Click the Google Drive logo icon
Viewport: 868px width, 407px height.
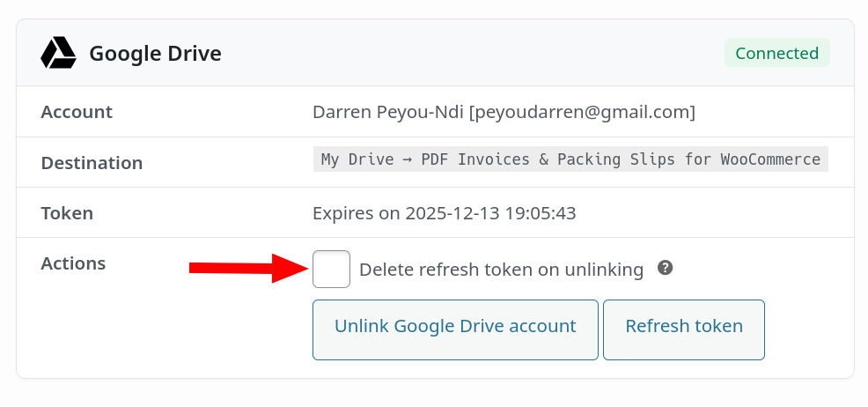tap(58, 54)
